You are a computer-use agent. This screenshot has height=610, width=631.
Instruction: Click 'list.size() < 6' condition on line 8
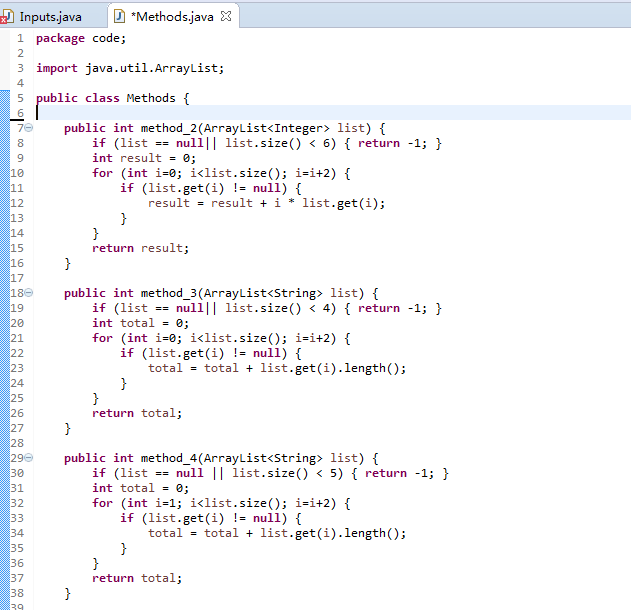pos(280,143)
